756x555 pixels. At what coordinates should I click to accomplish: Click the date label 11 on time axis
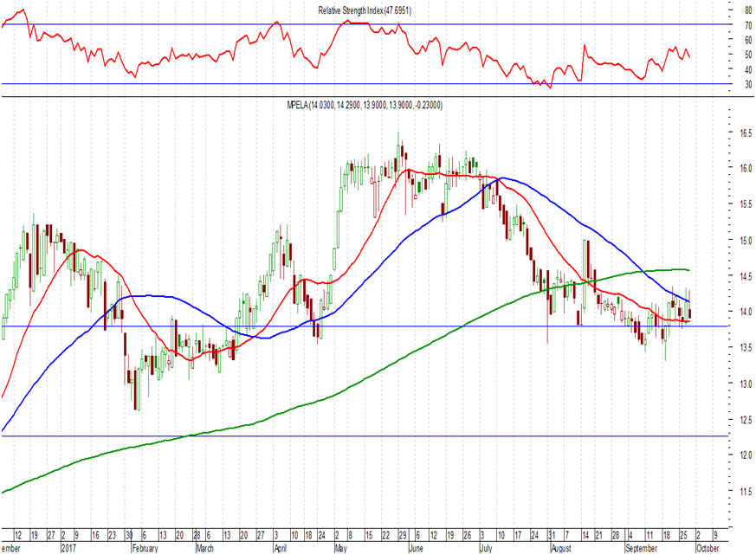[649, 536]
